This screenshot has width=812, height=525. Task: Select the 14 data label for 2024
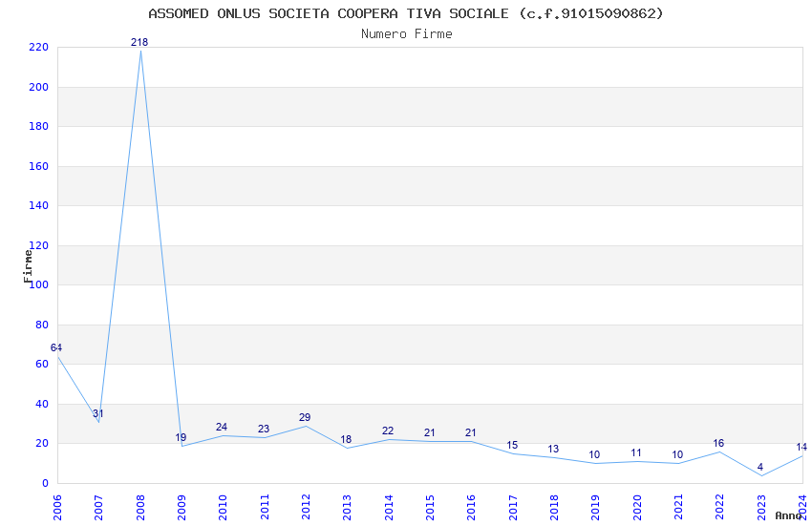(x=801, y=447)
